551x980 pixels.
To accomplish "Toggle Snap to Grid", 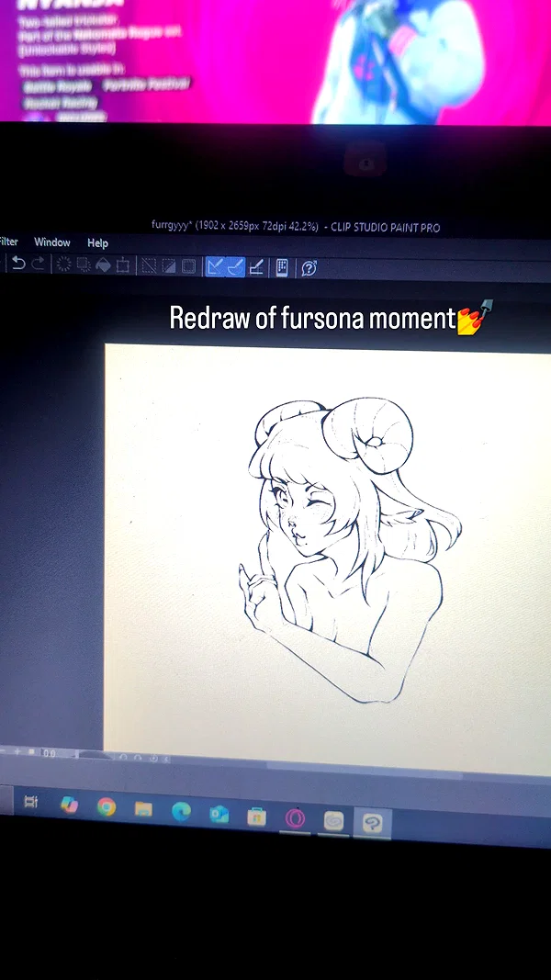I will [x=255, y=268].
